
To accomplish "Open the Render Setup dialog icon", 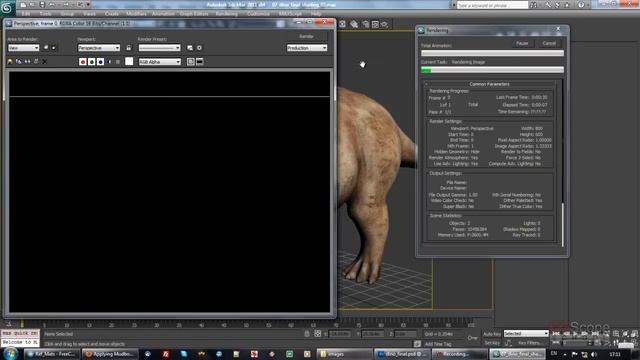I will (x=190, y=48).
